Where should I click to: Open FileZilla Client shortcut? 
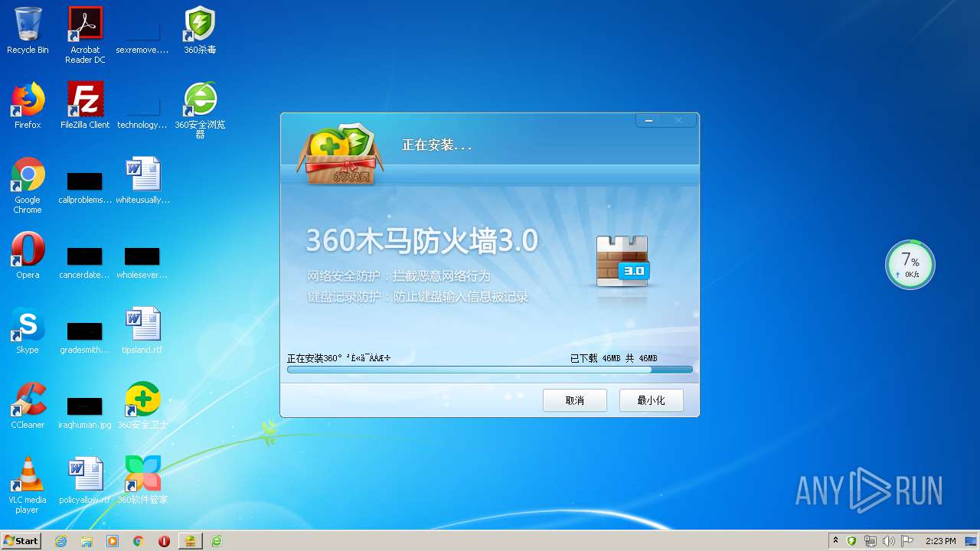click(x=85, y=106)
